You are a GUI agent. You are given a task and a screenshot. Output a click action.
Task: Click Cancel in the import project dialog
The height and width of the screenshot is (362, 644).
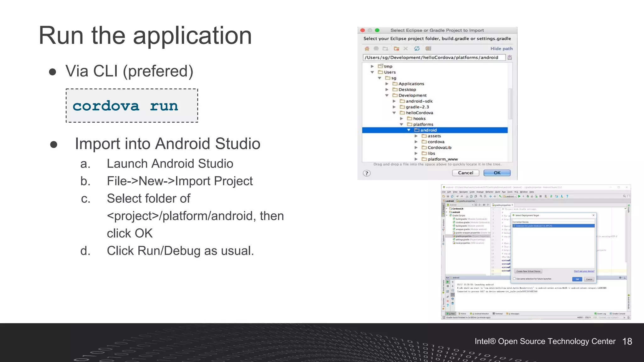465,173
